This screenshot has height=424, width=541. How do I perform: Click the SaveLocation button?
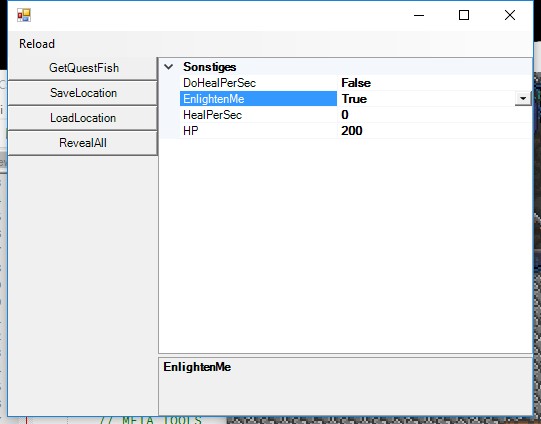[x=83, y=93]
